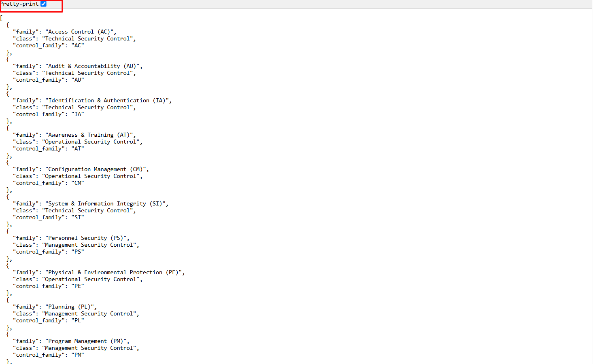
Task: Click the "Access Control (AC)" family value
Action: coord(80,32)
